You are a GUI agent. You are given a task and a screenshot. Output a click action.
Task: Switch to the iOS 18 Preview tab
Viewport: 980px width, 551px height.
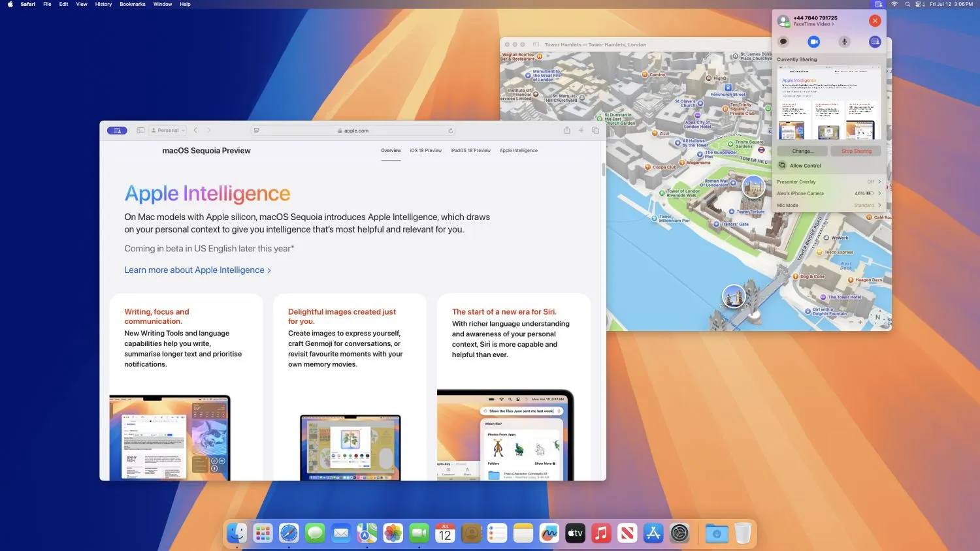[x=426, y=150]
